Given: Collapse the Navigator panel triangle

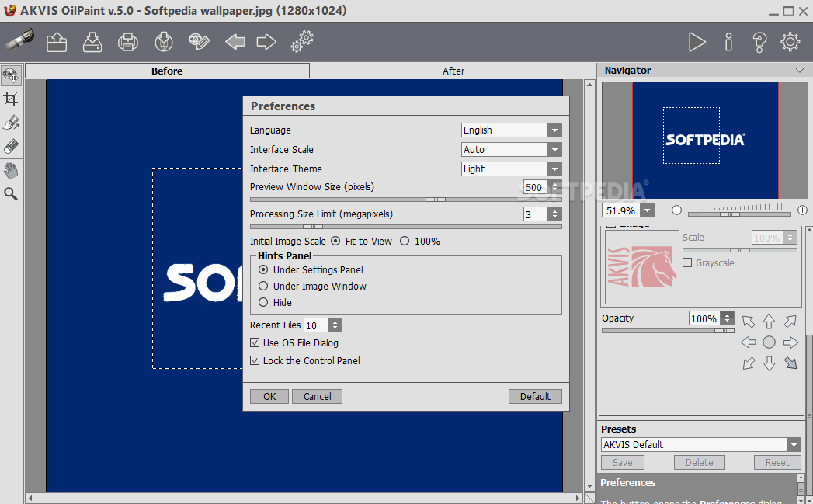Looking at the screenshot, I should [800, 70].
